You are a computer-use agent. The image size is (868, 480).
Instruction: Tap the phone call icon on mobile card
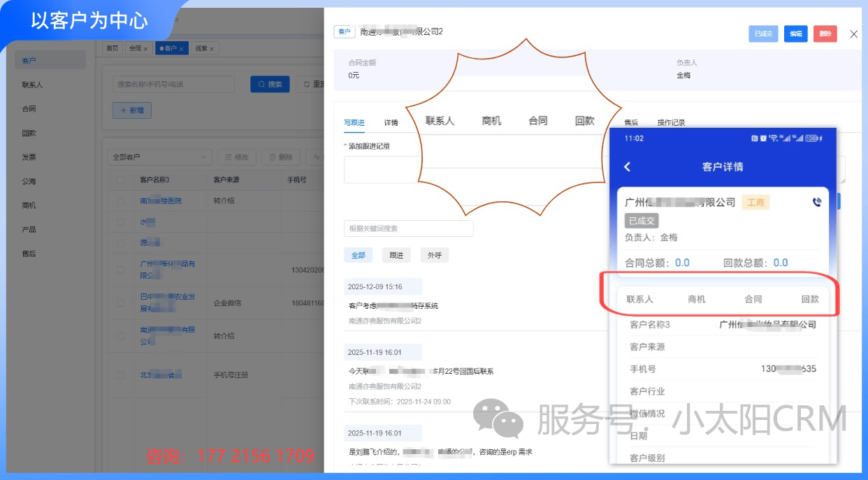(817, 203)
